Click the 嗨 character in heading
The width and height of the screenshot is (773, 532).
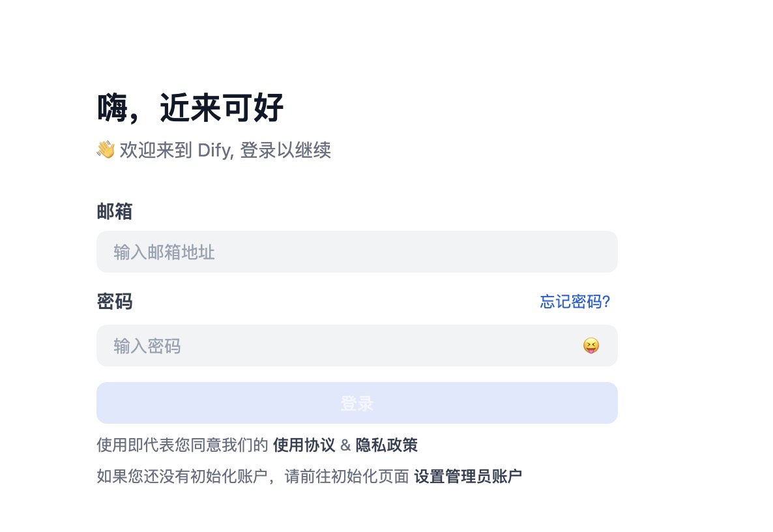[x=111, y=108]
